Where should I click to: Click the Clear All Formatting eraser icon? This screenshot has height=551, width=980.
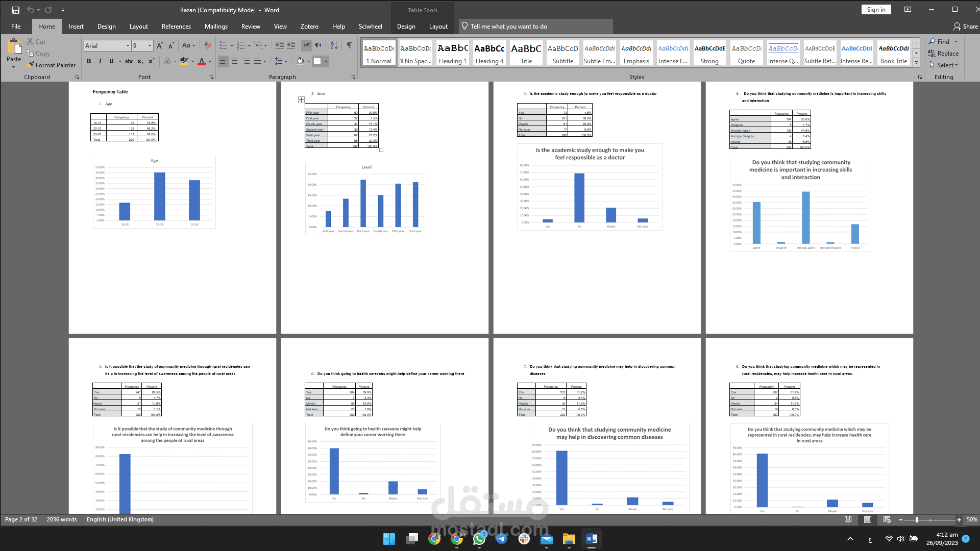(x=207, y=45)
